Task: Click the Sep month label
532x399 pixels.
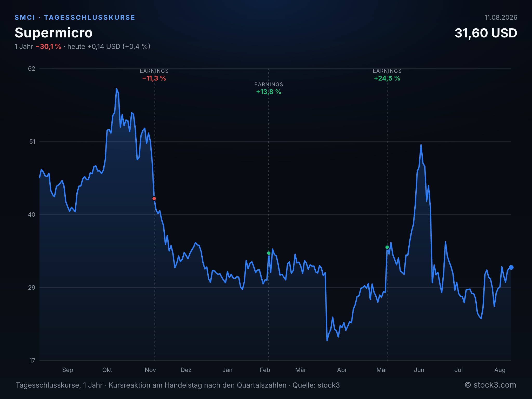Action: point(68,370)
